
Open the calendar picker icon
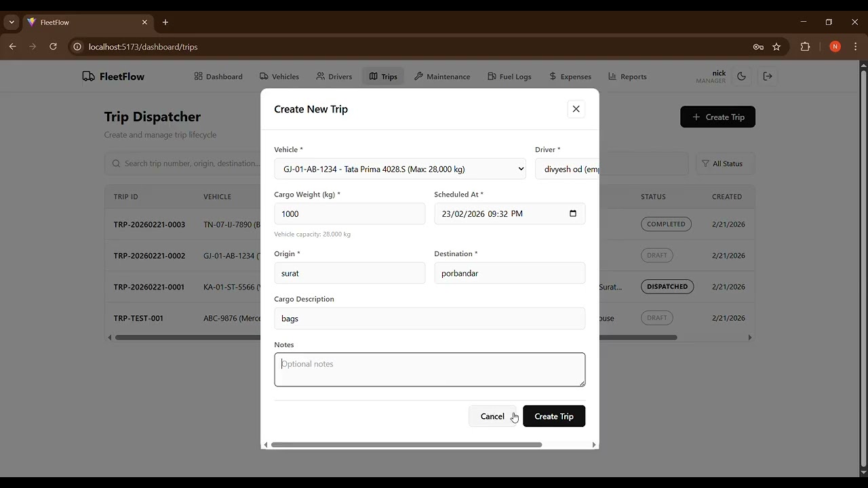pyautogui.click(x=573, y=213)
